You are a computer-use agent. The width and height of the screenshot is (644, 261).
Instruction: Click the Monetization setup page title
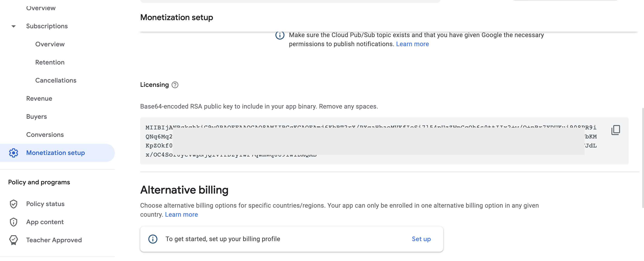click(x=177, y=17)
